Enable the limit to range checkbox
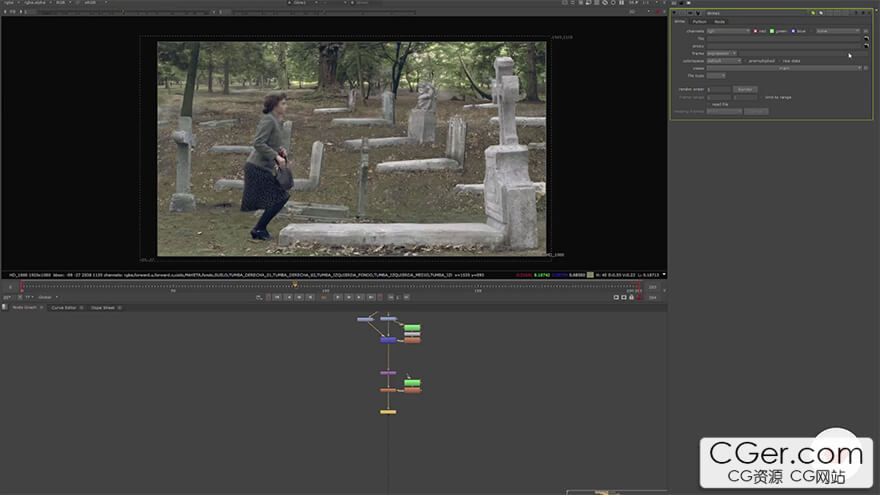 click(x=762, y=97)
